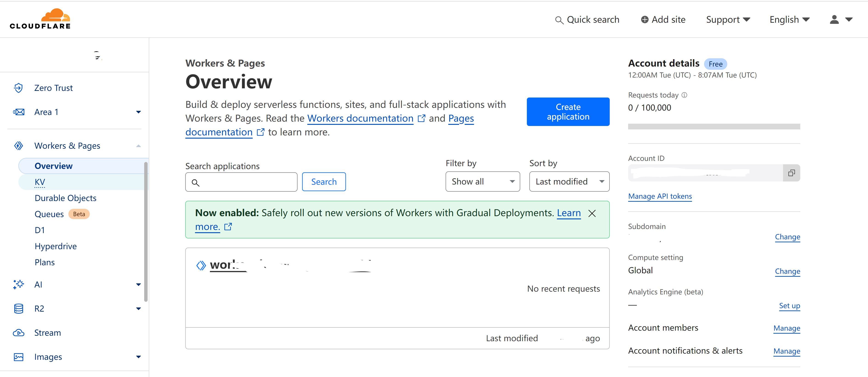Copy the Account ID with copy icon
Image resolution: width=868 pixels, height=377 pixels.
tap(791, 173)
